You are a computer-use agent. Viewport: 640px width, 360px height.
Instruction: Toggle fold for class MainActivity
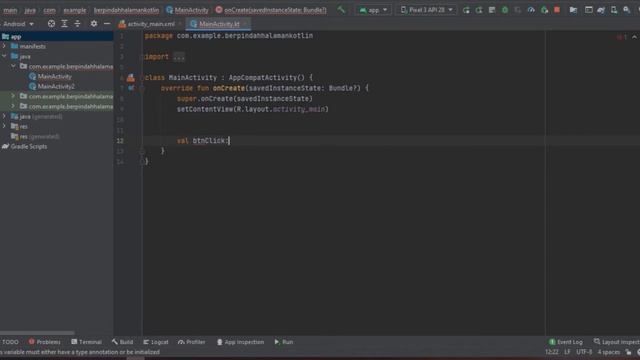[142, 78]
